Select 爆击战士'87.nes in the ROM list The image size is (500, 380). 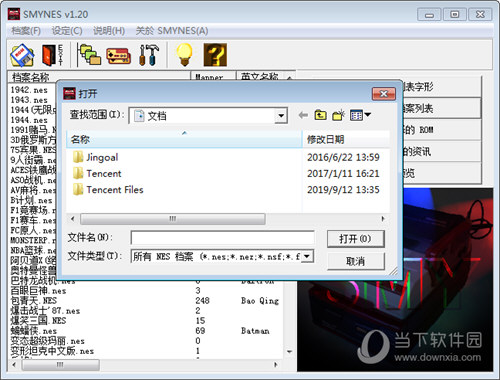click(45, 311)
